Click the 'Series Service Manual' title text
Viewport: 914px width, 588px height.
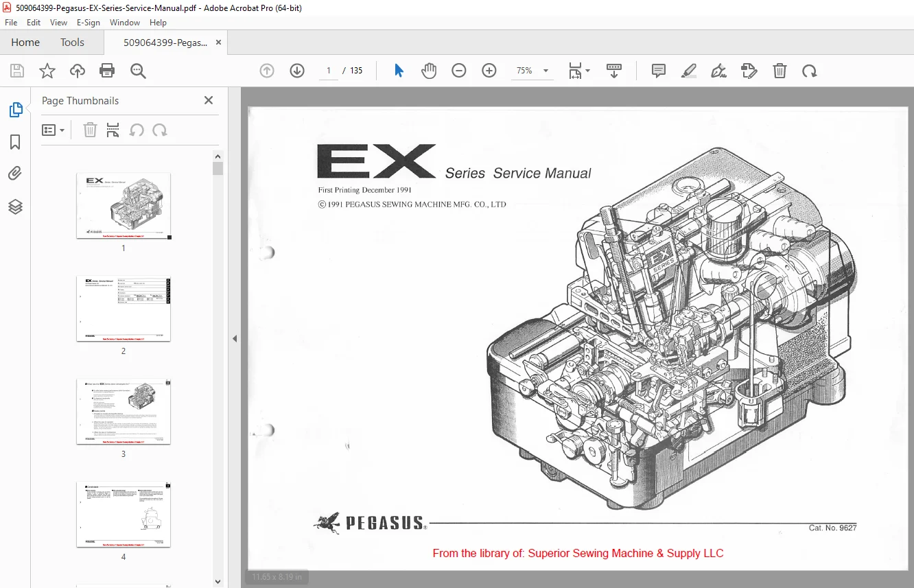click(518, 174)
